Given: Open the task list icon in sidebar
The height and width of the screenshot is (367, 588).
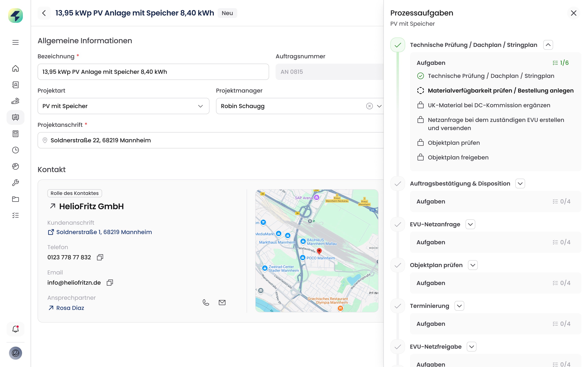Looking at the screenshot, I should pyautogui.click(x=15, y=215).
